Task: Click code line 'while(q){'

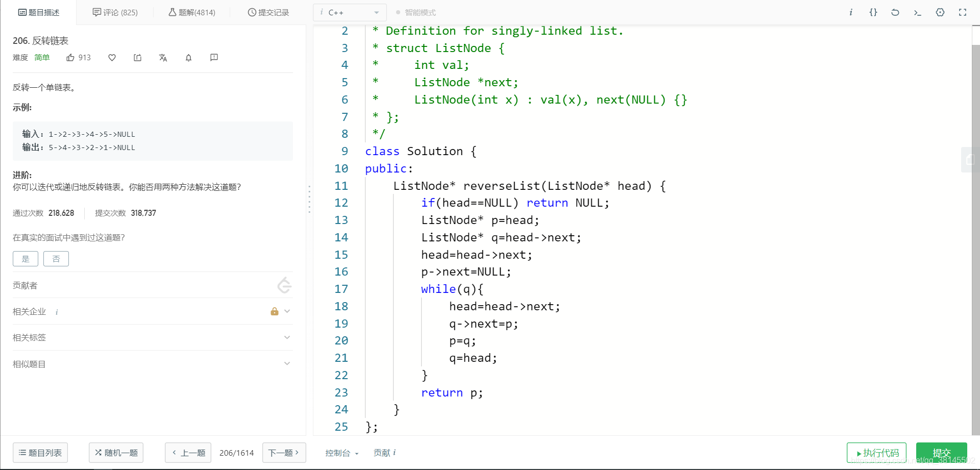Action: pyautogui.click(x=452, y=289)
